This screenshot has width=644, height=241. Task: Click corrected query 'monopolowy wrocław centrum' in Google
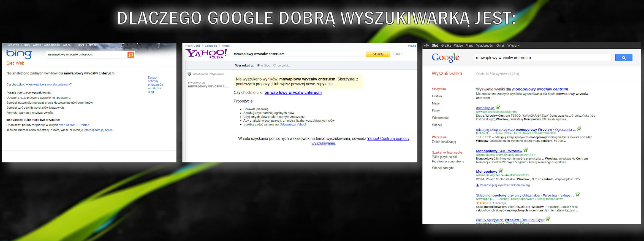[540, 89]
